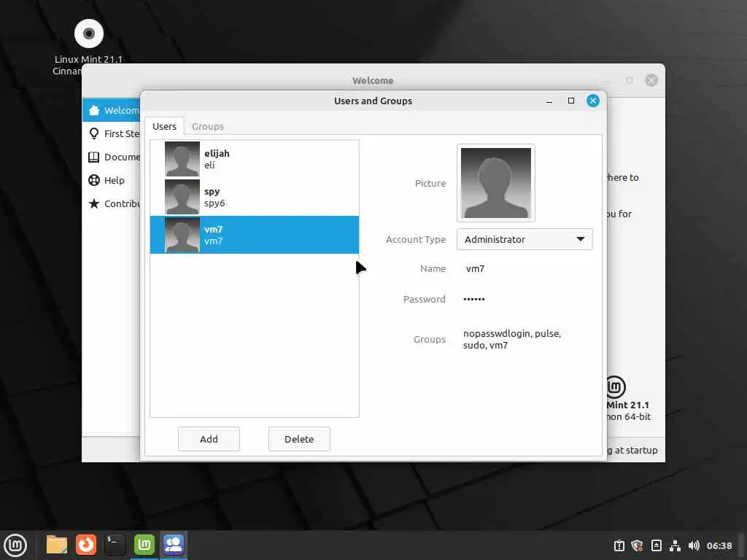Click the Welcome window title bar
This screenshot has height=560, width=747.
tap(373, 80)
